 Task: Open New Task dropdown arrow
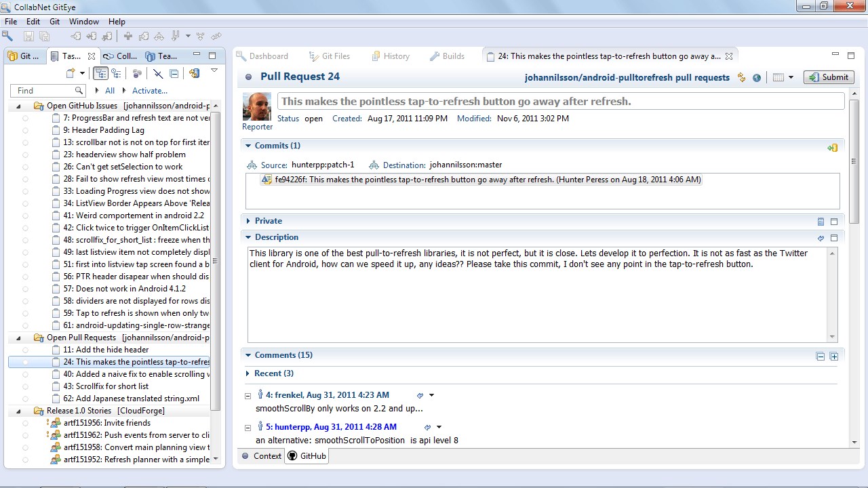(82, 73)
